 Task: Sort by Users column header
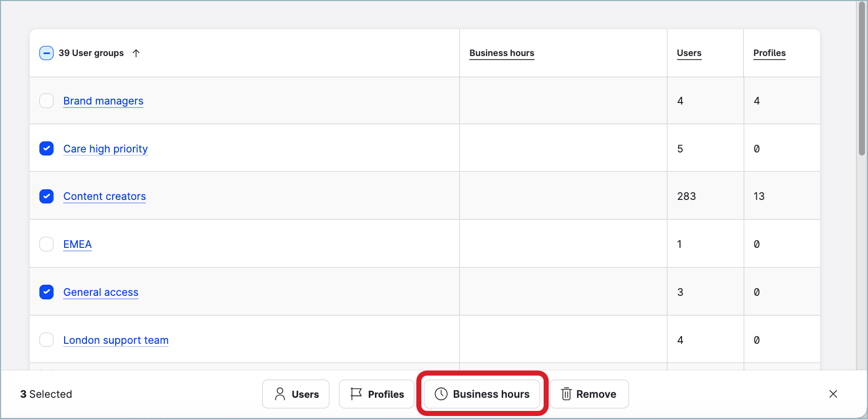(689, 53)
